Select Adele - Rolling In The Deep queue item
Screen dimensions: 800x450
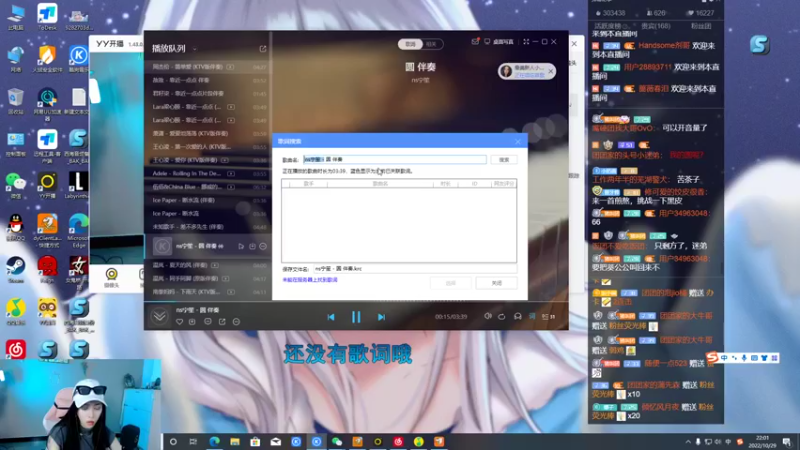click(208, 173)
